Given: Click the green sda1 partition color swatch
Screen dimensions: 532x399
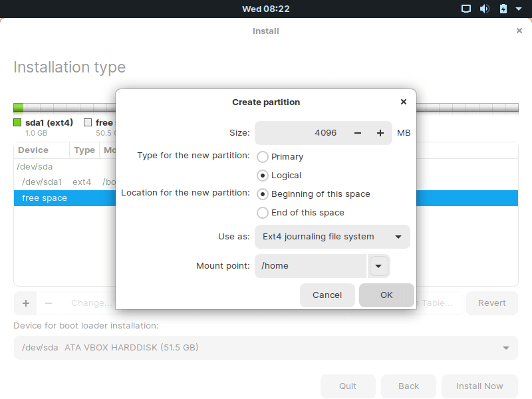Looking at the screenshot, I should (18, 122).
